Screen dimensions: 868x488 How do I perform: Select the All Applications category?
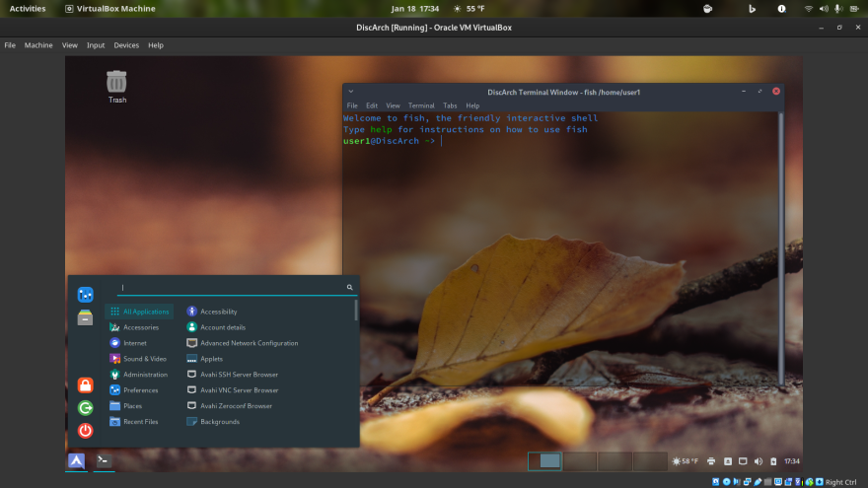pos(139,312)
